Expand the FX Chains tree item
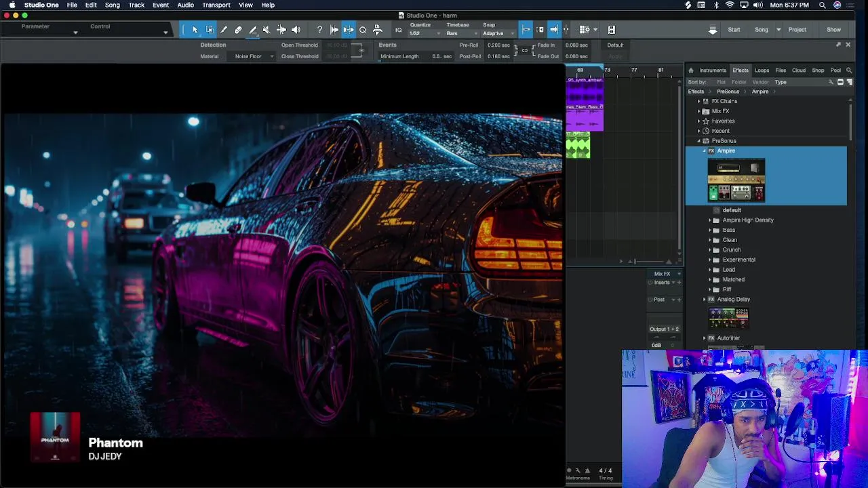 pyautogui.click(x=699, y=101)
